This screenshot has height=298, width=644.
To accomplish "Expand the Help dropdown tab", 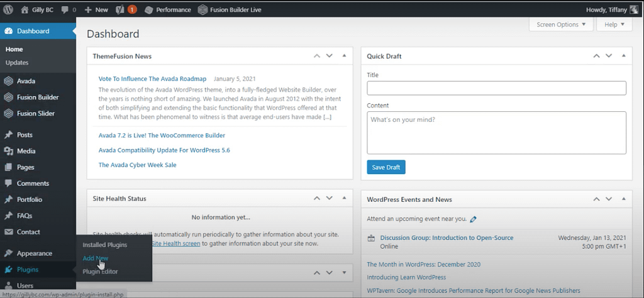I will [614, 25].
